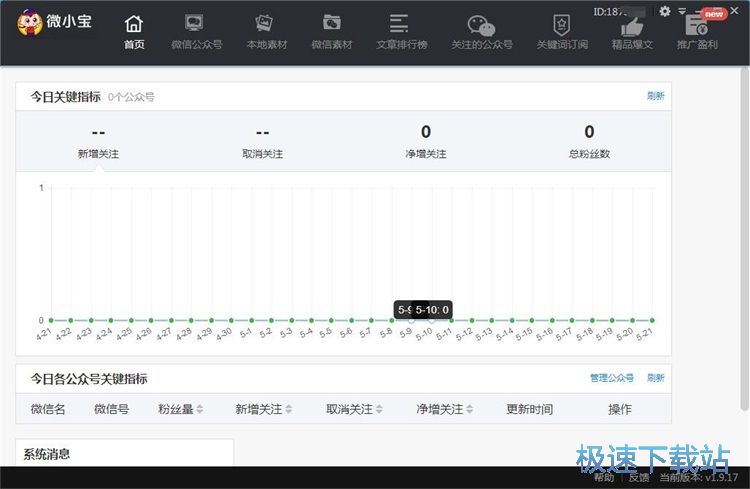Open 帮助 help link
The image size is (750, 489).
(604, 478)
